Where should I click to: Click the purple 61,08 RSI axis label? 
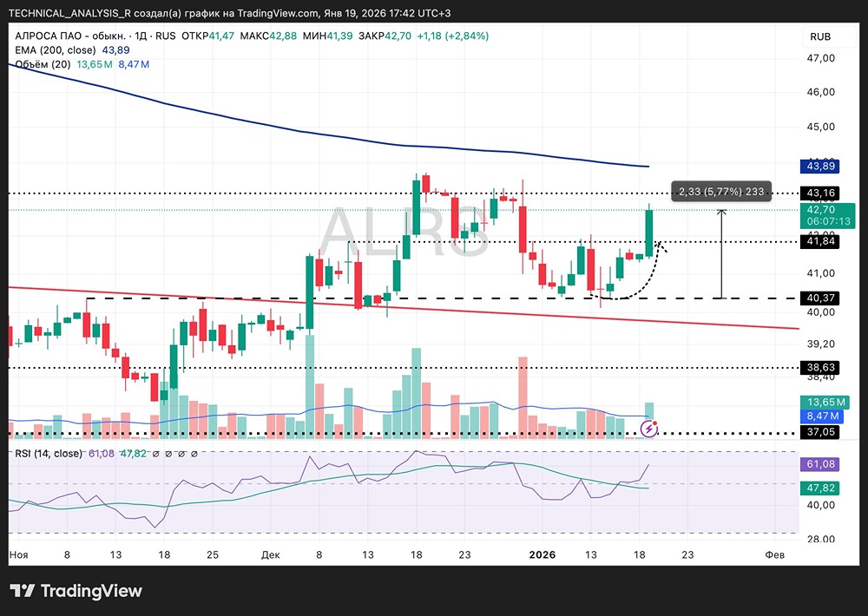pyautogui.click(x=820, y=464)
